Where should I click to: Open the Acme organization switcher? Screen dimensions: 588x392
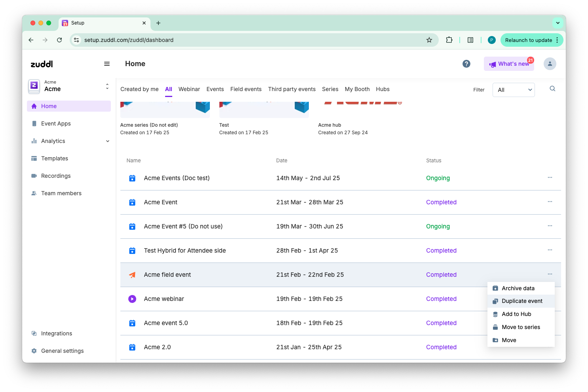(x=69, y=86)
